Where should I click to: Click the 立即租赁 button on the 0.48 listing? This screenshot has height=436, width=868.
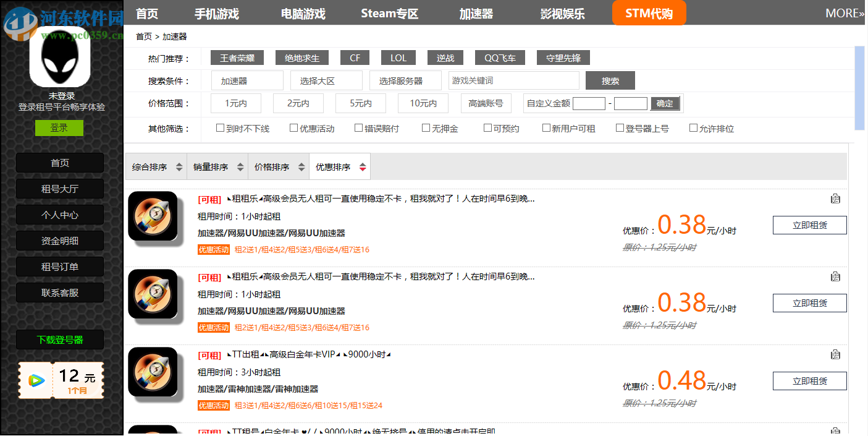click(x=809, y=381)
